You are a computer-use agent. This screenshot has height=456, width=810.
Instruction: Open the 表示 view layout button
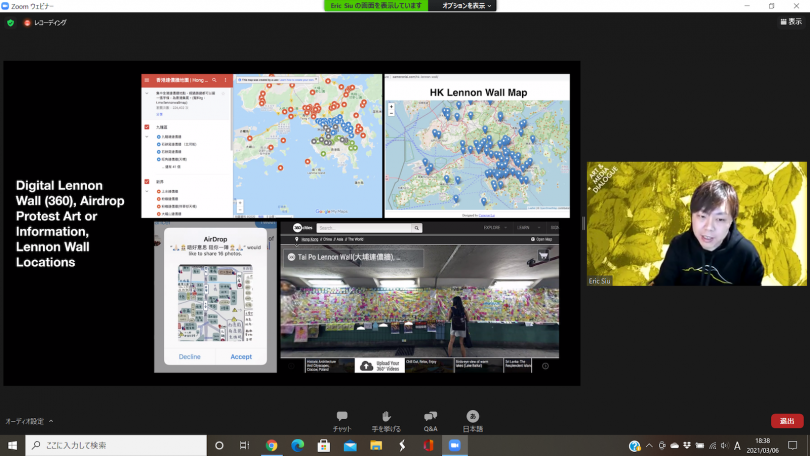791,22
